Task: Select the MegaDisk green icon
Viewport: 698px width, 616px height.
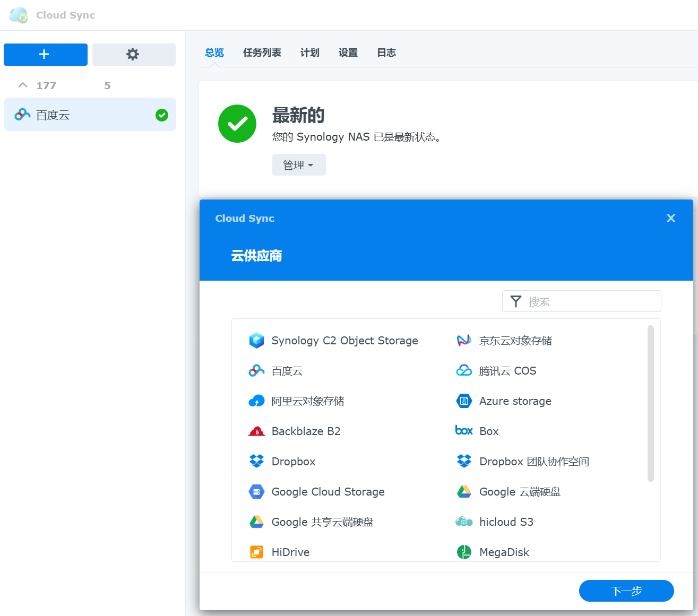Action: coord(464,552)
